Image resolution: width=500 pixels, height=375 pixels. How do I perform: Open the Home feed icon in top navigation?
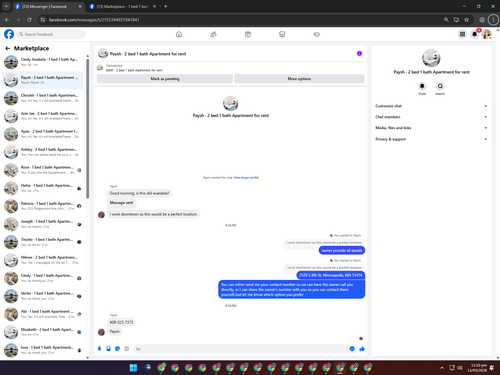(179, 34)
